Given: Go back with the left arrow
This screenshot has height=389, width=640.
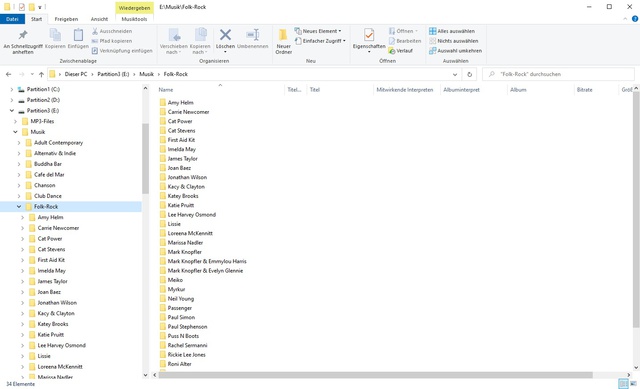Looking at the screenshot, I should [x=9, y=74].
